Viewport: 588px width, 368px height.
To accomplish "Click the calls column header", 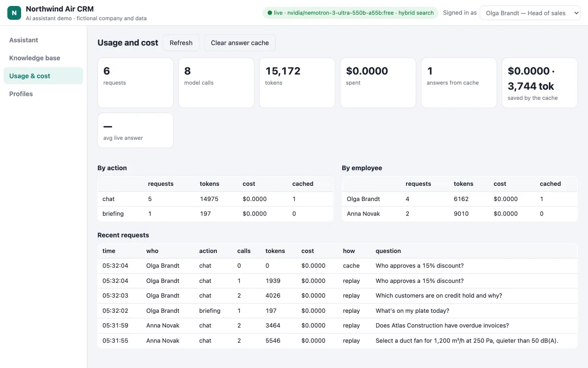I will (244, 251).
